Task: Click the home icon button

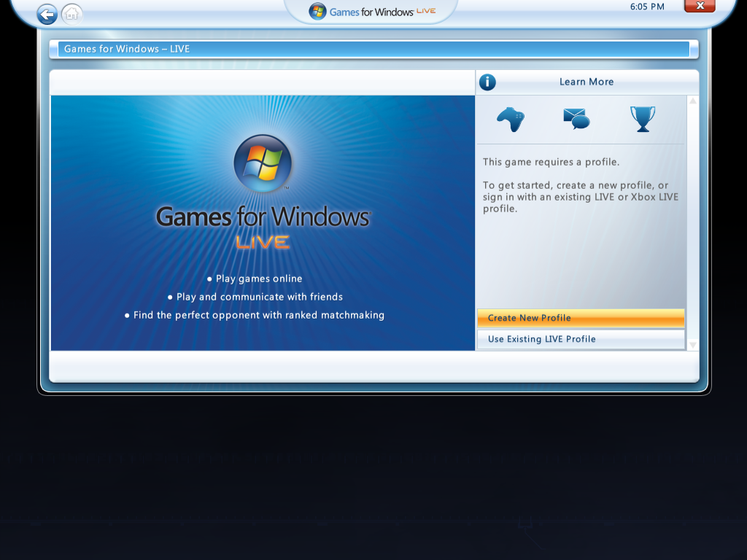Action: click(x=72, y=15)
